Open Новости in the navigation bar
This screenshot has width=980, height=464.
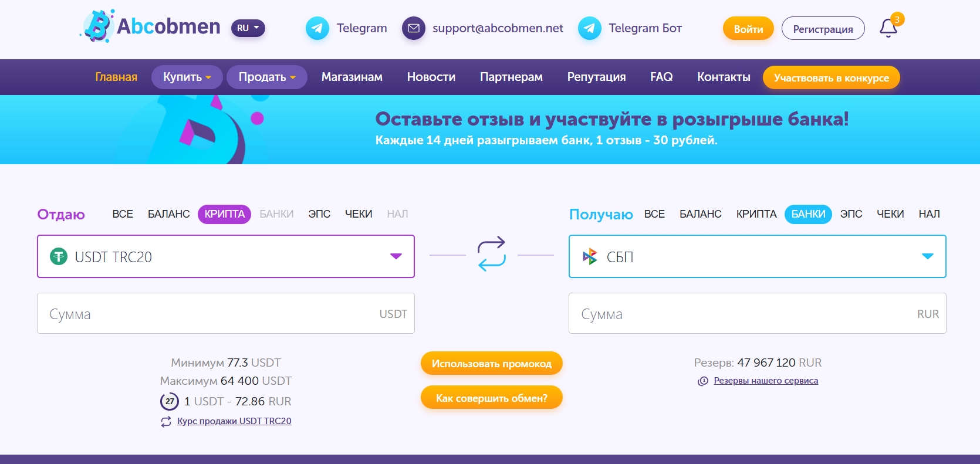coord(431,77)
